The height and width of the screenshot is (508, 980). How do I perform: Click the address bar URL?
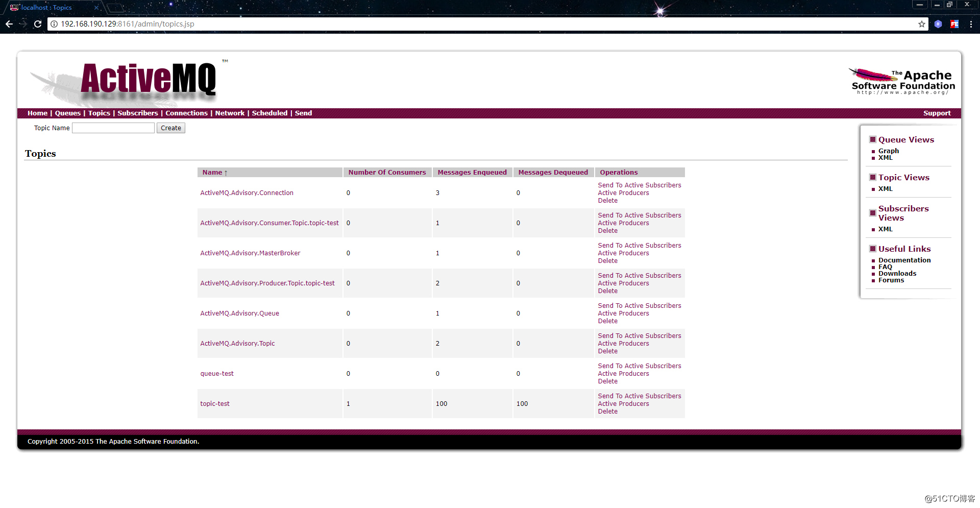coord(128,24)
